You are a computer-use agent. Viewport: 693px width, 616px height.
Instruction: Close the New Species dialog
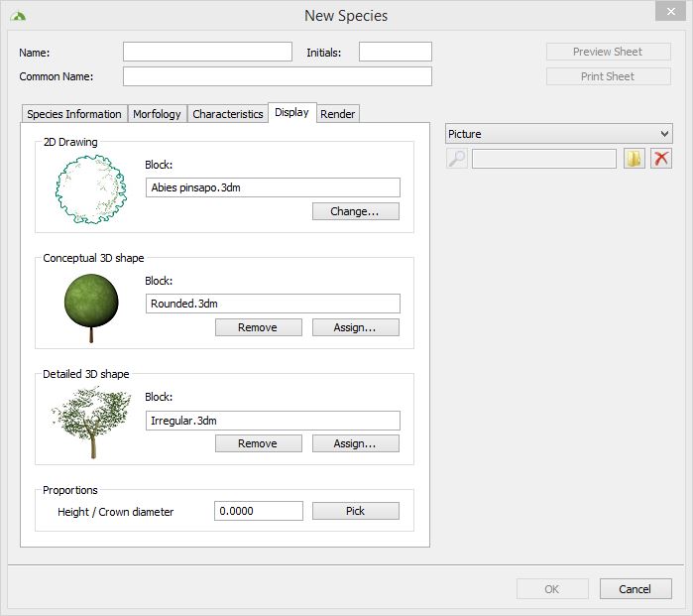[670, 11]
